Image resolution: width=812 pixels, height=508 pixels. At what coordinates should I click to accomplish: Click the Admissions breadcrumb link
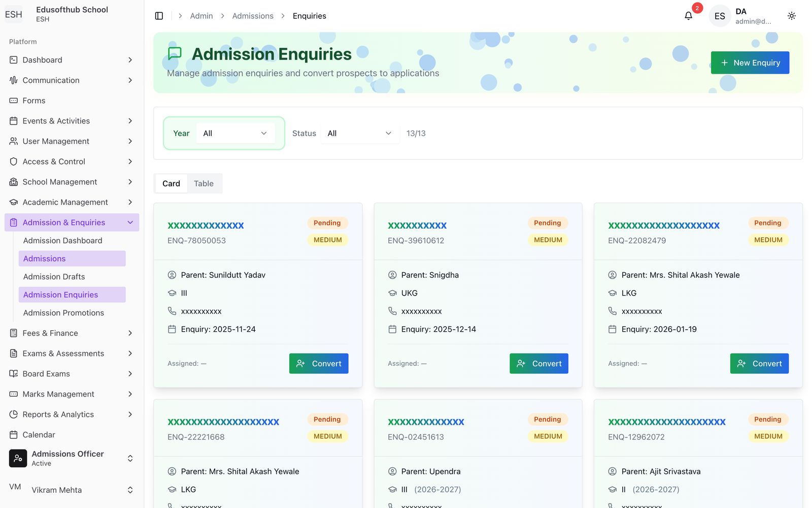(x=253, y=16)
